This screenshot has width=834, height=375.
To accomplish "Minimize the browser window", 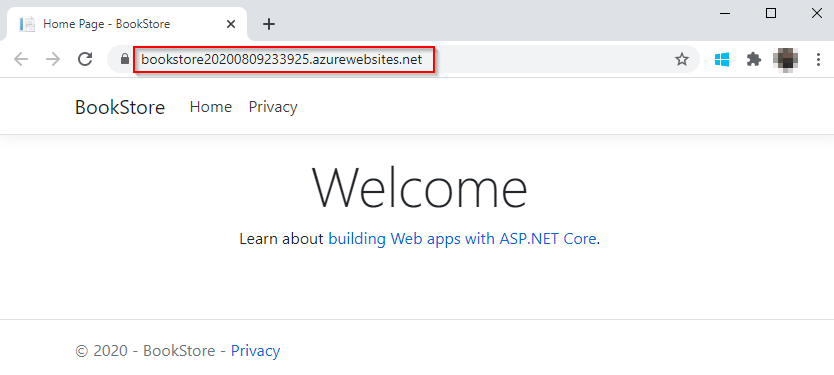I will (x=724, y=14).
